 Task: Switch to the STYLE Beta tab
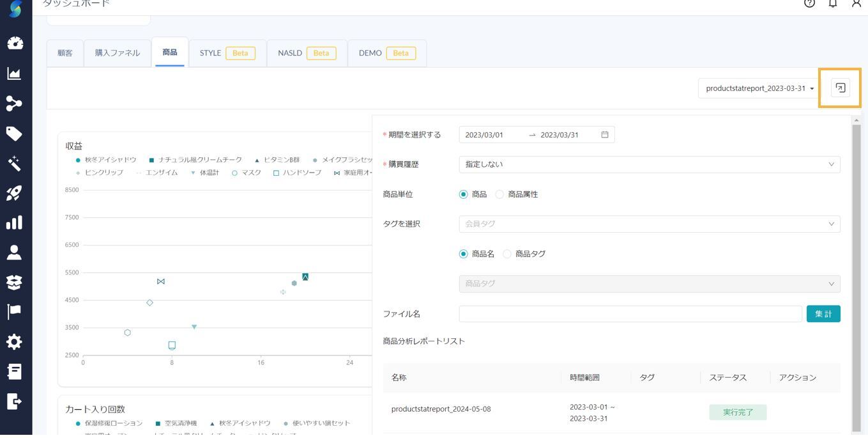(x=227, y=53)
